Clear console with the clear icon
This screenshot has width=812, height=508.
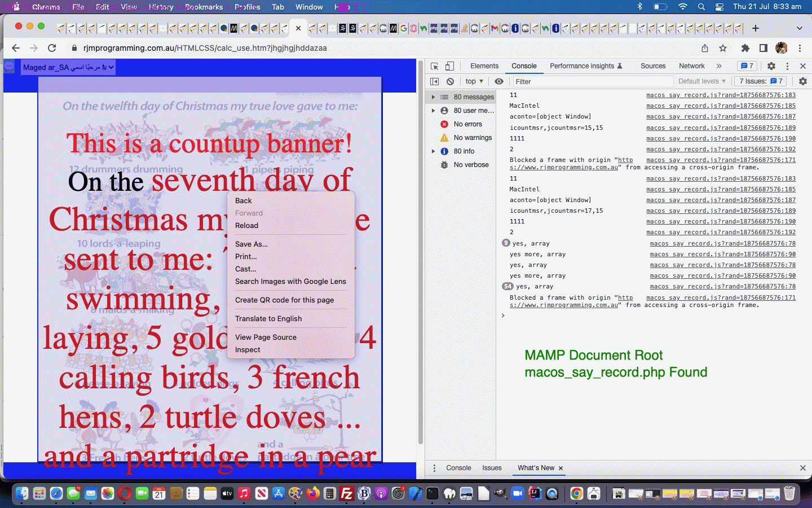point(450,81)
